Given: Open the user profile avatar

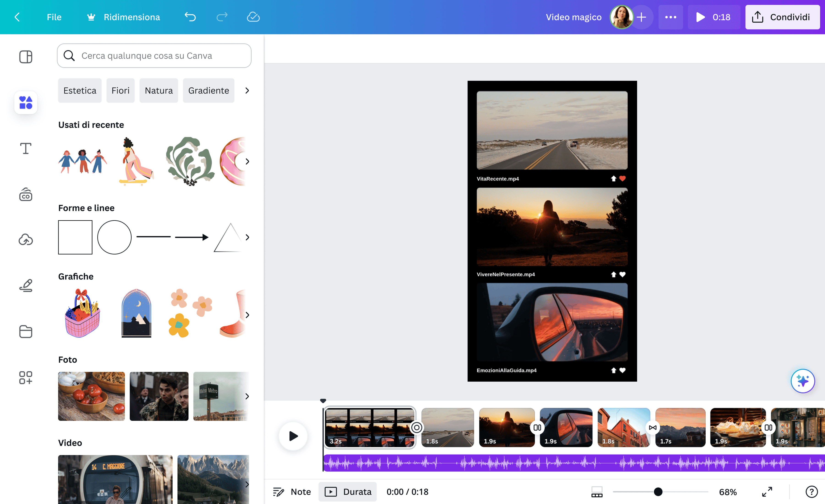Looking at the screenshot, I should point(621,17).
